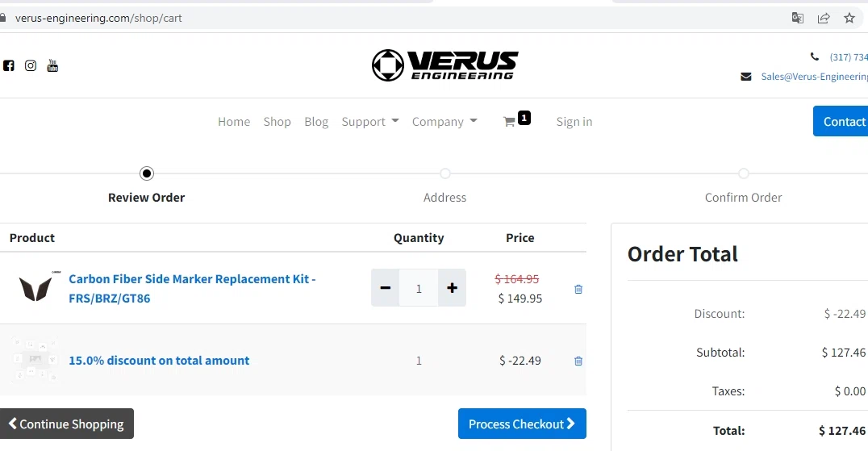Open the Shop menu item
Screen dimensions: 868x451
click(277, 122)
